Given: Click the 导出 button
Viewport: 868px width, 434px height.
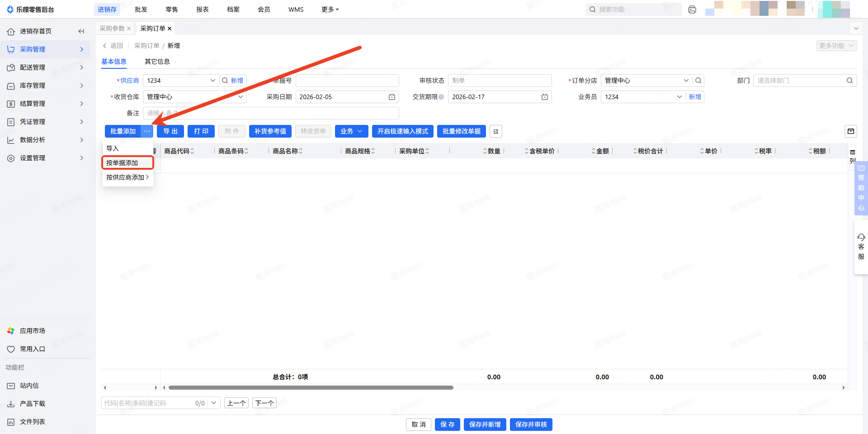Looking at the screenshot, I should (170, 131).
